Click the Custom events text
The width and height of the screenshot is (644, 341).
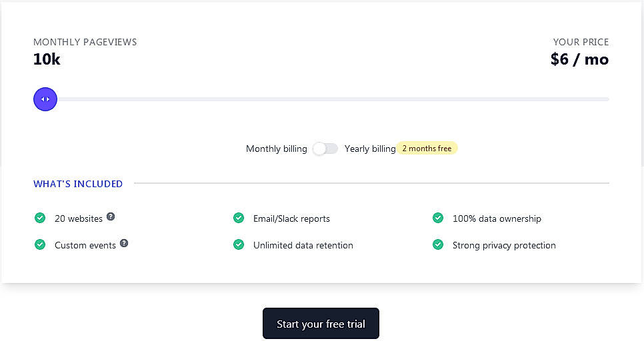click(85, 245)
